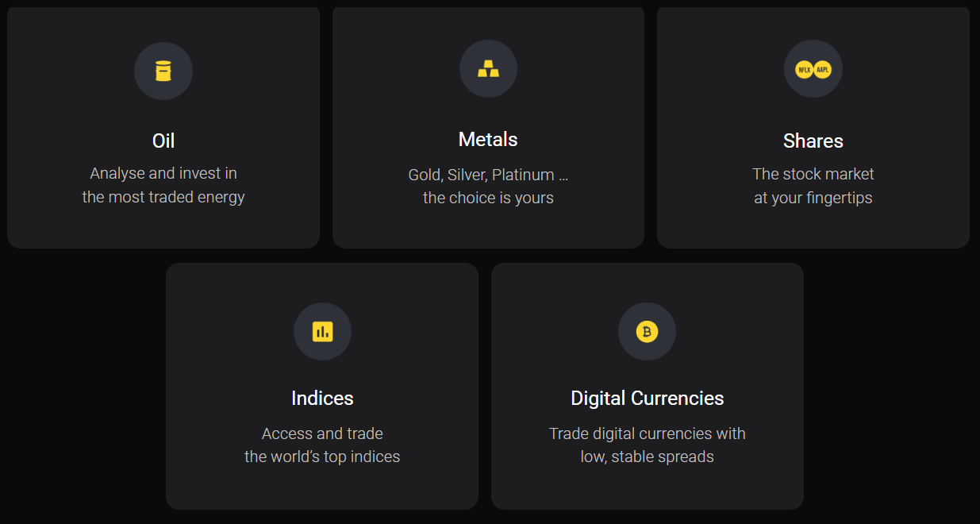The image size is (980, 524).
Task: Click the yellow oil barrel icon
Action: 163,71
